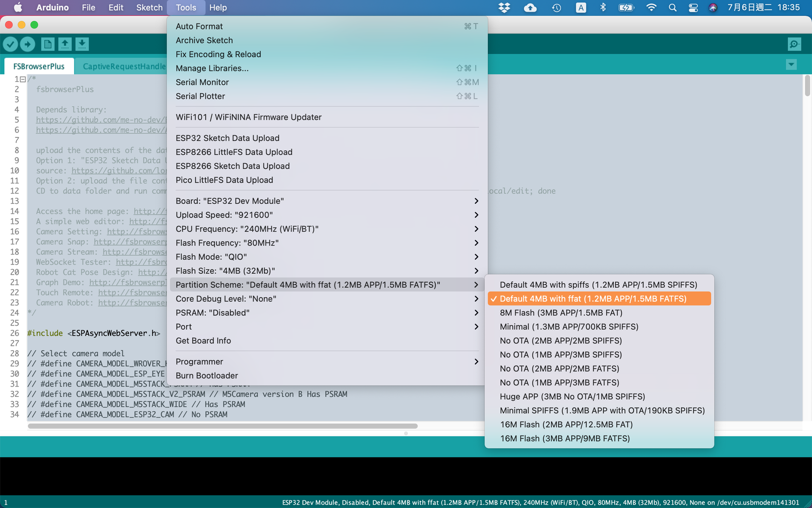Open the Edit menu
Image resolution: width=812 pixels, height=508 pixels.
click(116, 7)
